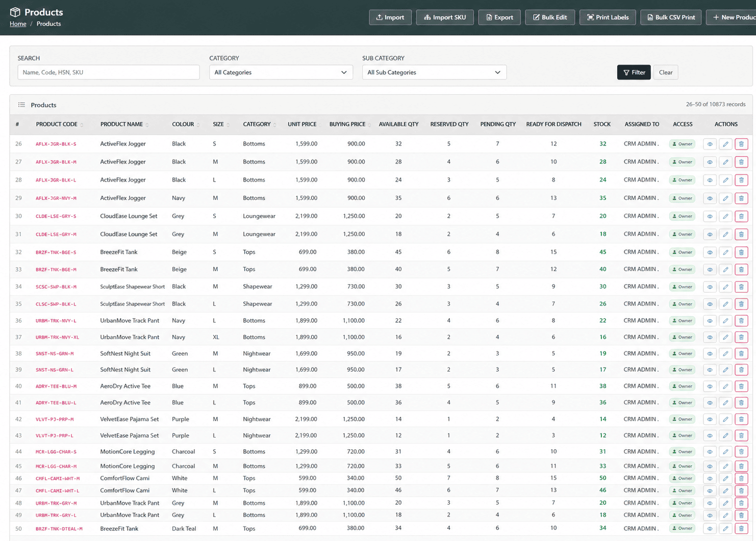Edit URBM-TRK-GRY-M Track Pant
This screenshot has height=541, width=756.
tap(725, 503)
